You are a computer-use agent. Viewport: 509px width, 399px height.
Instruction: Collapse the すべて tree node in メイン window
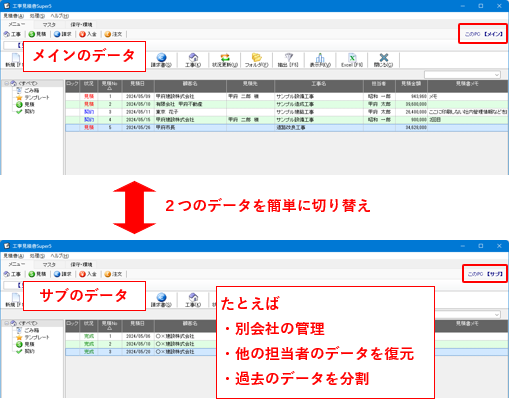click(6, 83)
